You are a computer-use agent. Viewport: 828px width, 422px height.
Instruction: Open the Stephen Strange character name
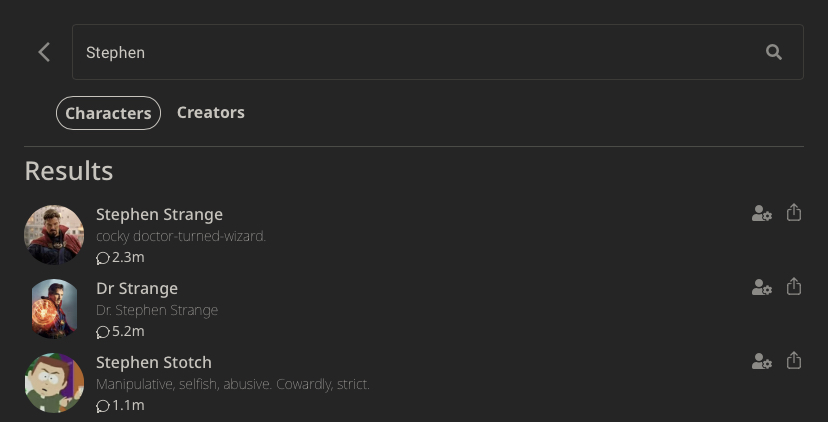(159, 214)
